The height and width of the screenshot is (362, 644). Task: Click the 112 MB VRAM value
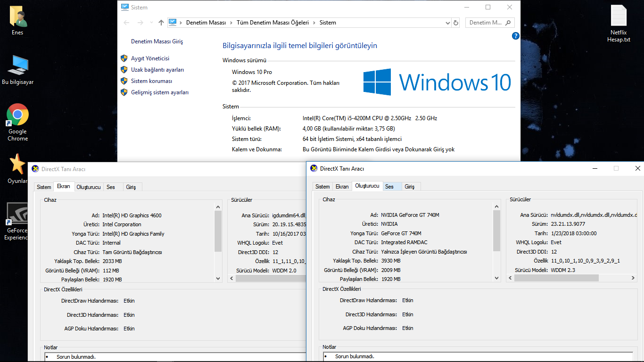(111, 271)
